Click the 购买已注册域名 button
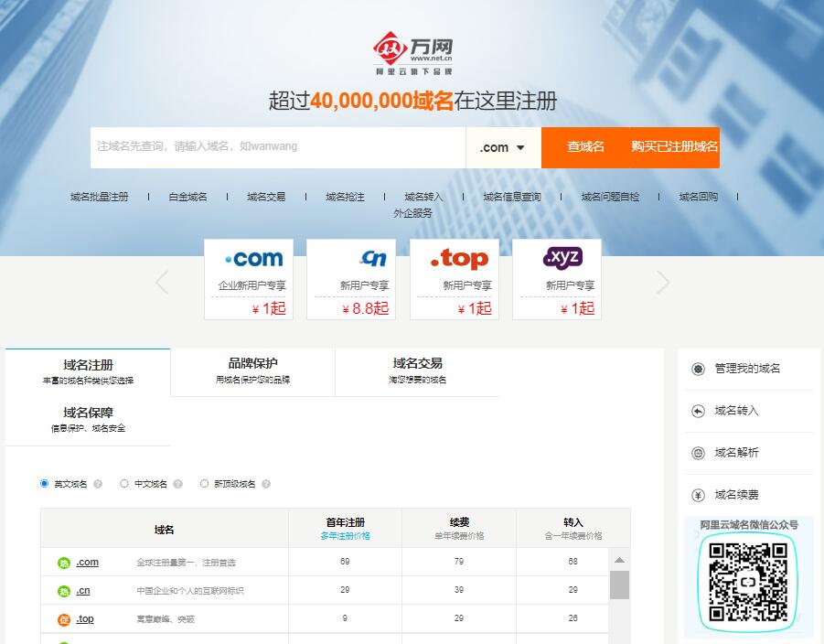The image size is (824, 644). pyautogui.click(x=674, y=147)
